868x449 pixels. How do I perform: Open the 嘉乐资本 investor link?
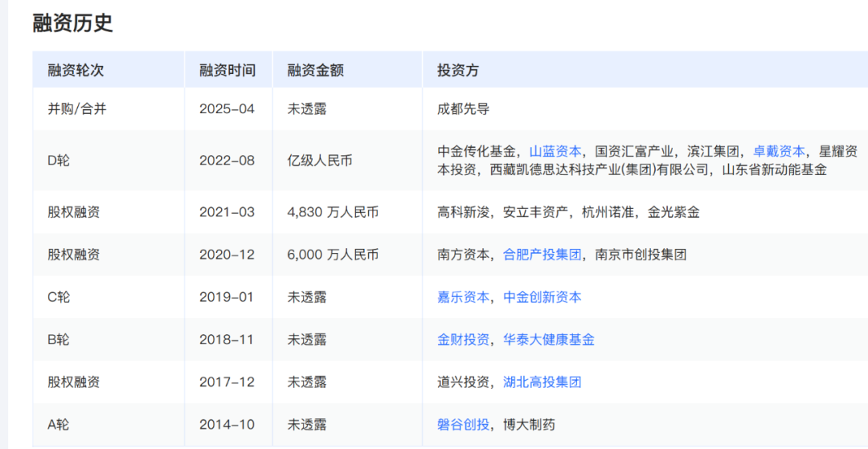click(464, 297)
